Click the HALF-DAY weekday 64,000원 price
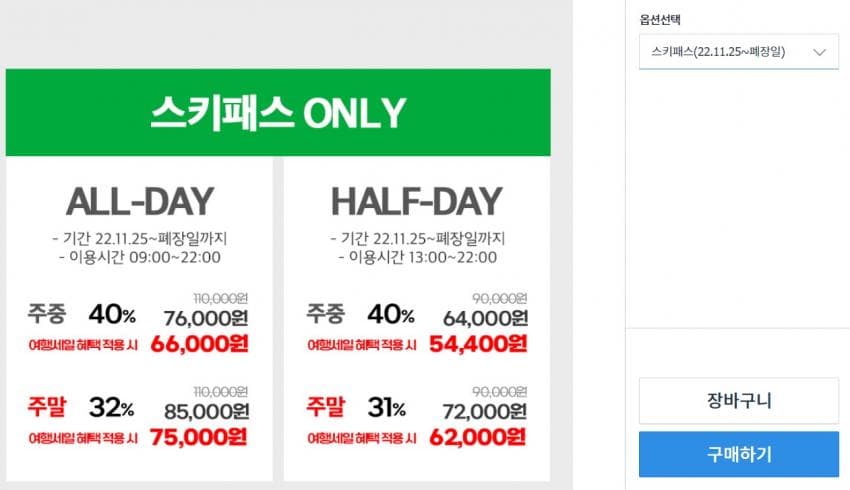850x490 pixels. [485, 318]
